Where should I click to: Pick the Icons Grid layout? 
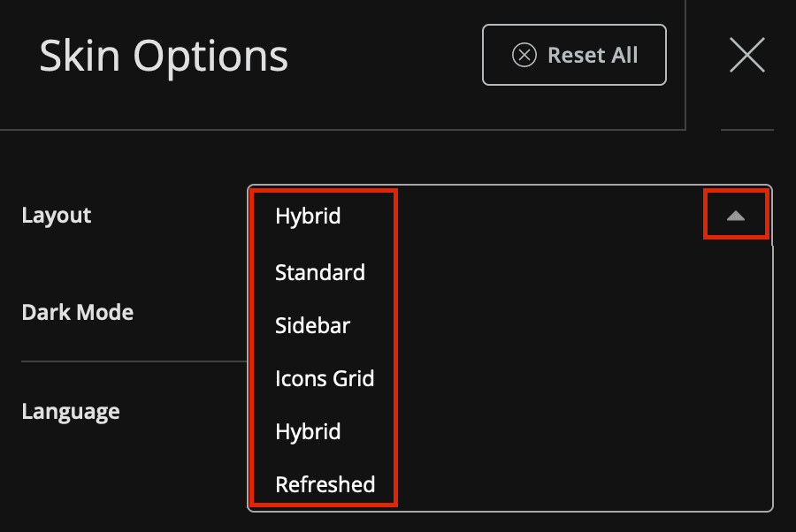(325, 378)
